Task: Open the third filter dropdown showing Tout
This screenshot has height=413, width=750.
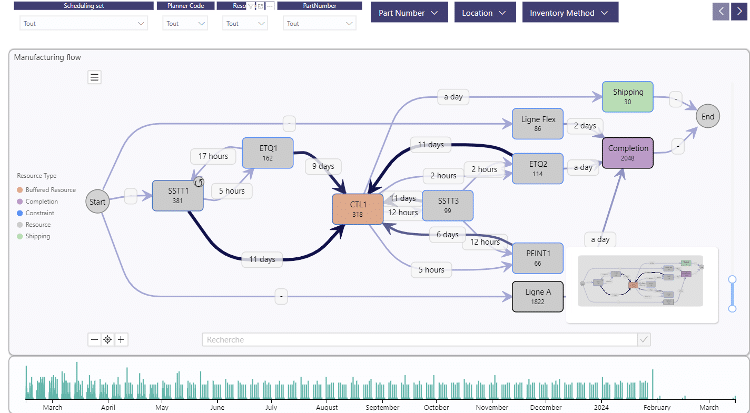Action: click(245, 23)
